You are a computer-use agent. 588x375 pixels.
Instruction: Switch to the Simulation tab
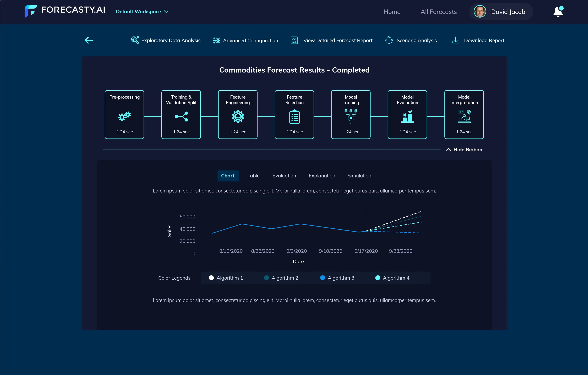pyautogui.click(x=359, y=176)
